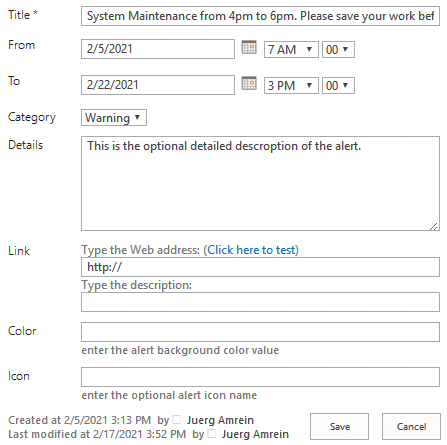
Task: Select the From date field 2/5/2021
Action: 158,49
